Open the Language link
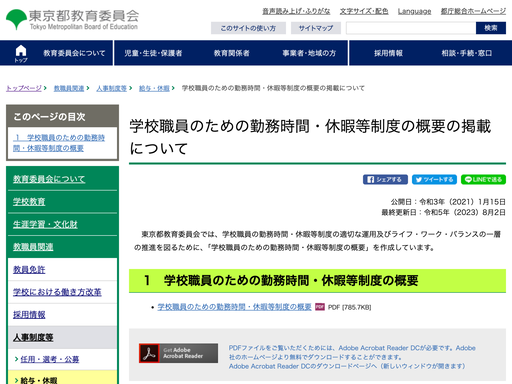The height and width of the screenshot is (384, 512). coord(414,11)
